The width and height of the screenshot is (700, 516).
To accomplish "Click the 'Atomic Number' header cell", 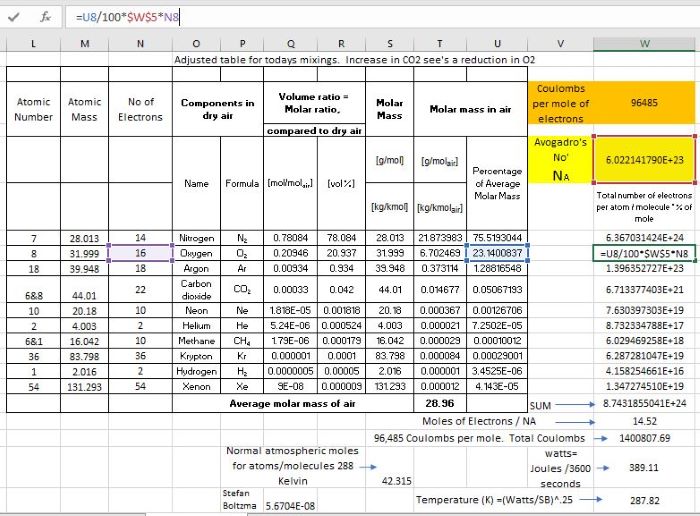I will coord(33,109).
